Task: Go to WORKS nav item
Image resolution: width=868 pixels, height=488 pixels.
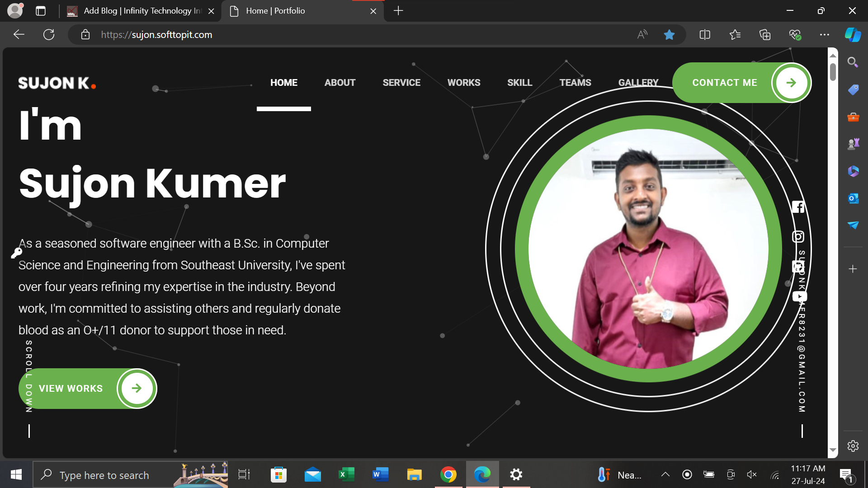Action: click(464, 83)
